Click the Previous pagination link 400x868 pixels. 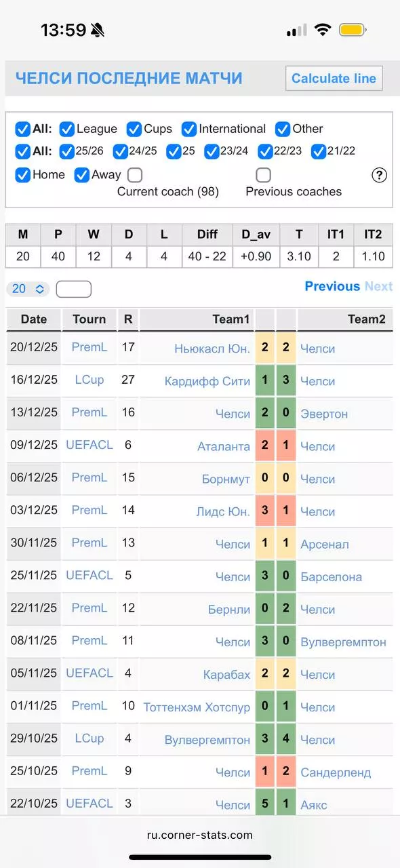(332, 286)
